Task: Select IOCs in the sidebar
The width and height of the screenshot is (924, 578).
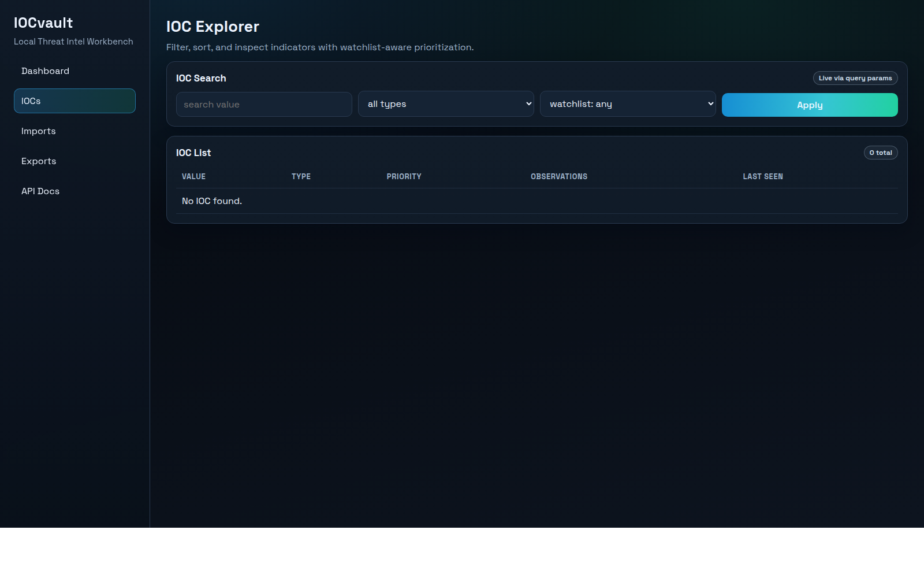Action: tap(74, 101)
